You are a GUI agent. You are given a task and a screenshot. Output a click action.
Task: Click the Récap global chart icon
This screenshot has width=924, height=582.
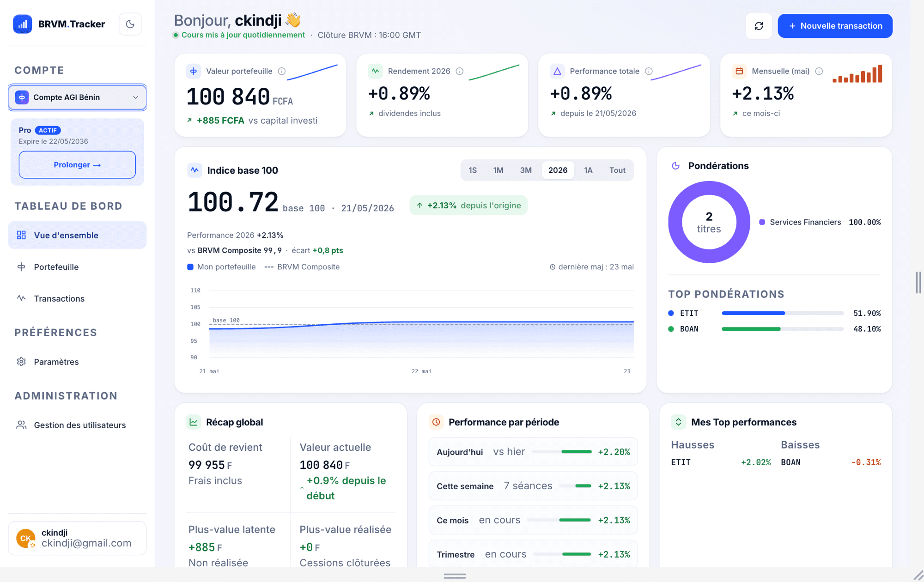tap(194, 422)
